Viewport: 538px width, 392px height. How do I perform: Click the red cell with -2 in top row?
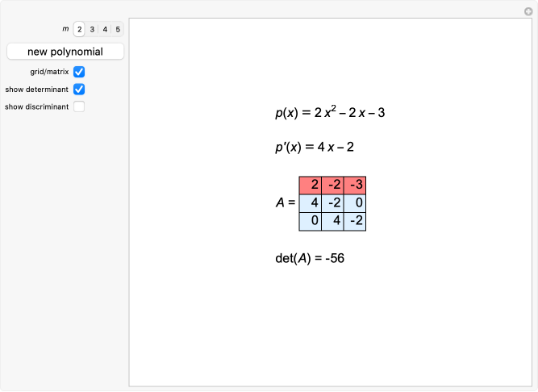[x=332, y=185]
